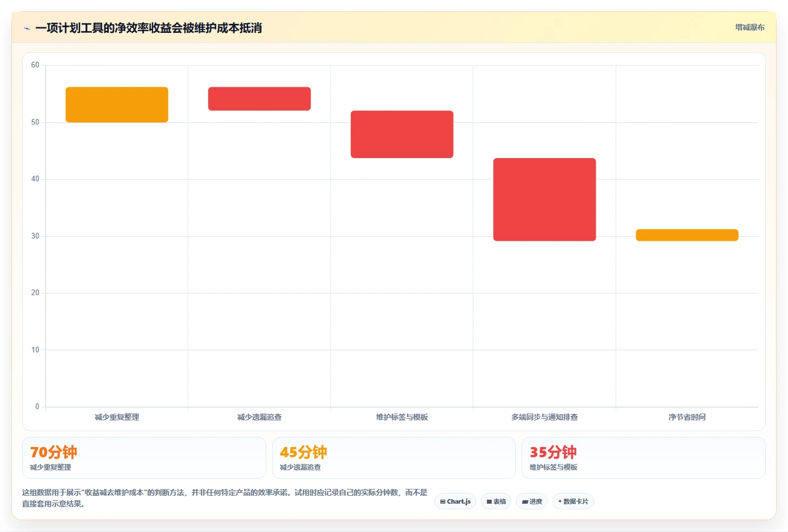Select the Chart.js tag chip
This screenshot has width=788, height=532.
[x=455, y=501]
